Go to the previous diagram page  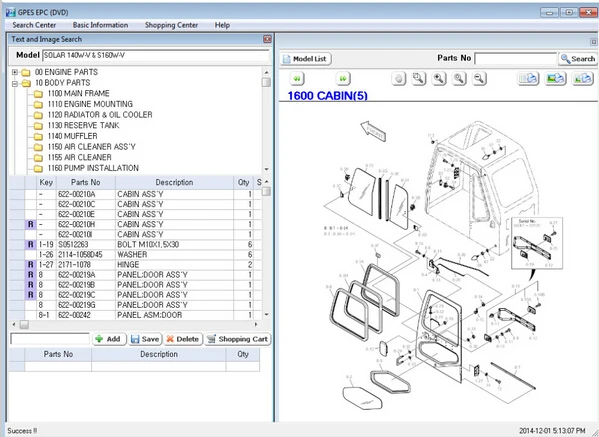coord(297,79)
